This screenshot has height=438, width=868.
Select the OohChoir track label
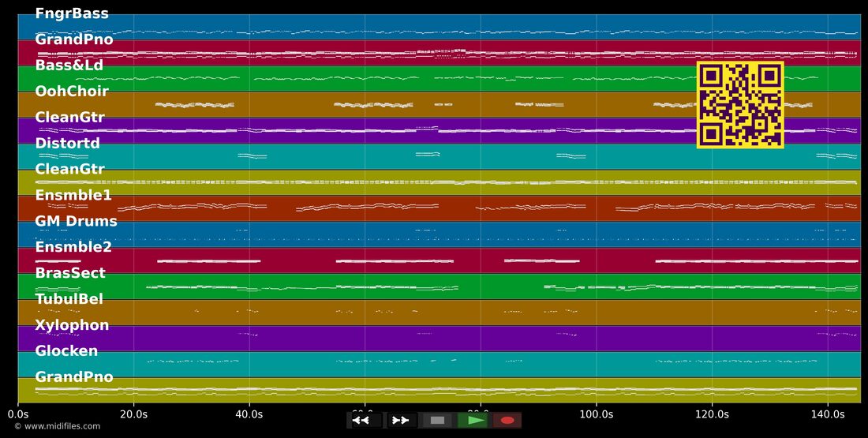72,91
